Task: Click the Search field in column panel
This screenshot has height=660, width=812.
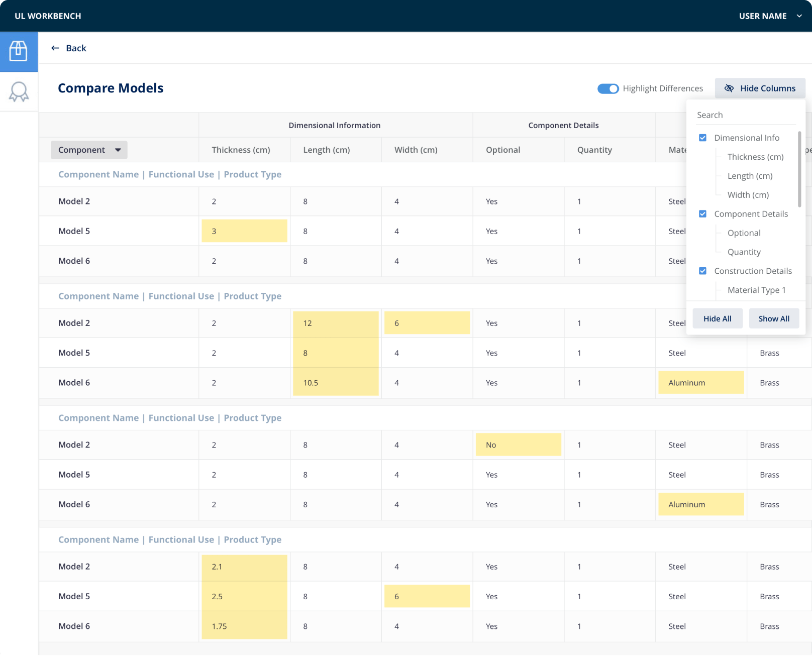Action: [745, 115]
